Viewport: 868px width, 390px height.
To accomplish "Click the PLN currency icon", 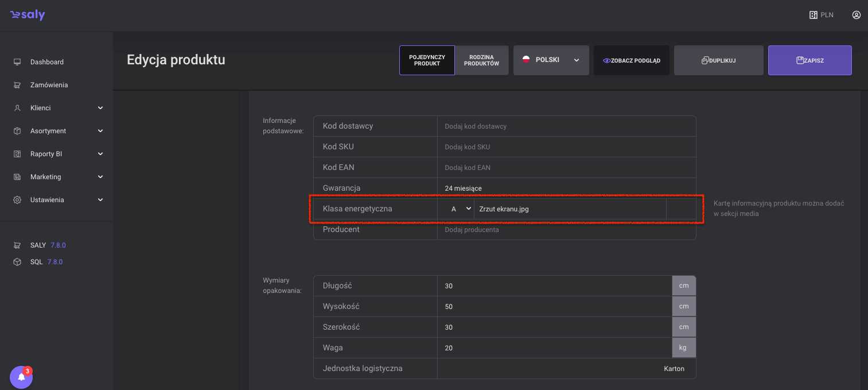I will pyautogui.click(x=813, y=15).
